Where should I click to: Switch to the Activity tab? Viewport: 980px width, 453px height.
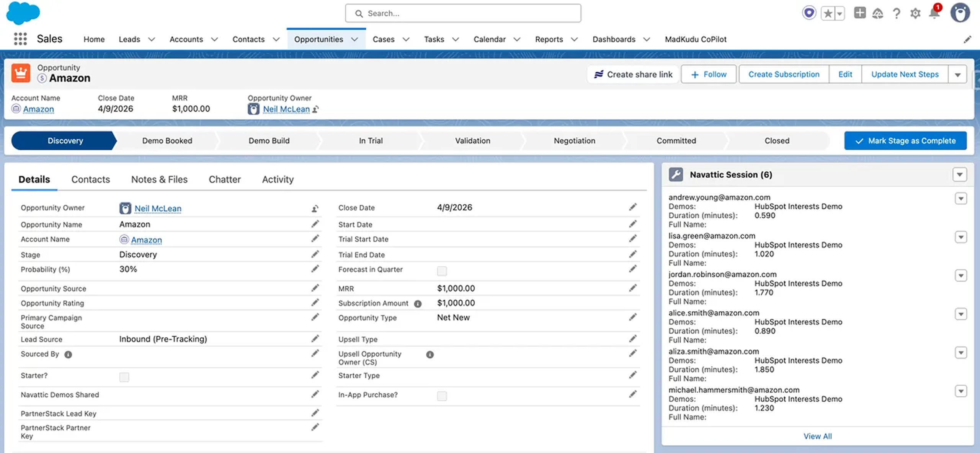pyautogui.click(x=278, y=179)
